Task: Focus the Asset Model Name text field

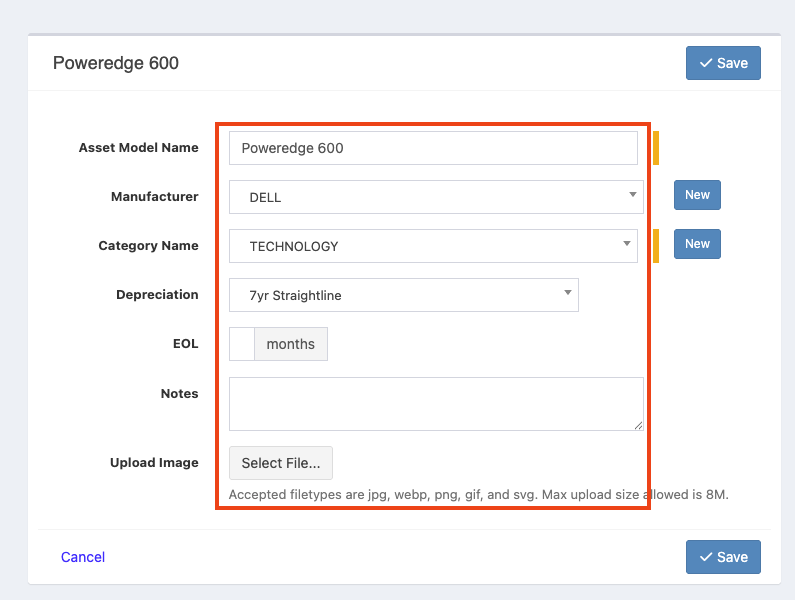Action: click(x=433, y=148)
